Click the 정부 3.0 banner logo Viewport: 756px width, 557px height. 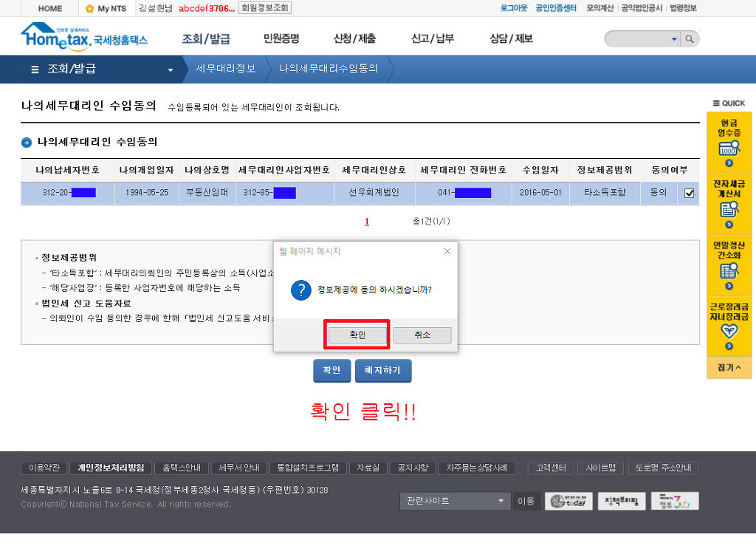675,501
